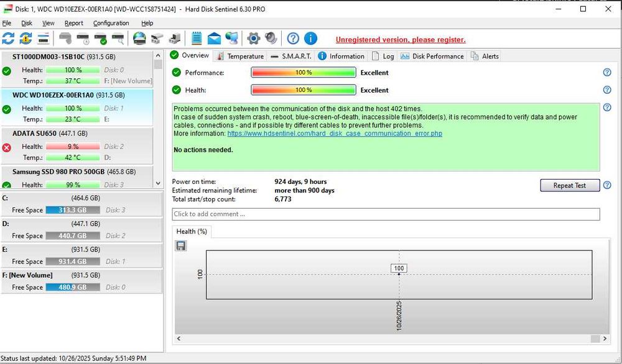
Task: Click the disk icon with green checkmark
Action: (101, 39)
